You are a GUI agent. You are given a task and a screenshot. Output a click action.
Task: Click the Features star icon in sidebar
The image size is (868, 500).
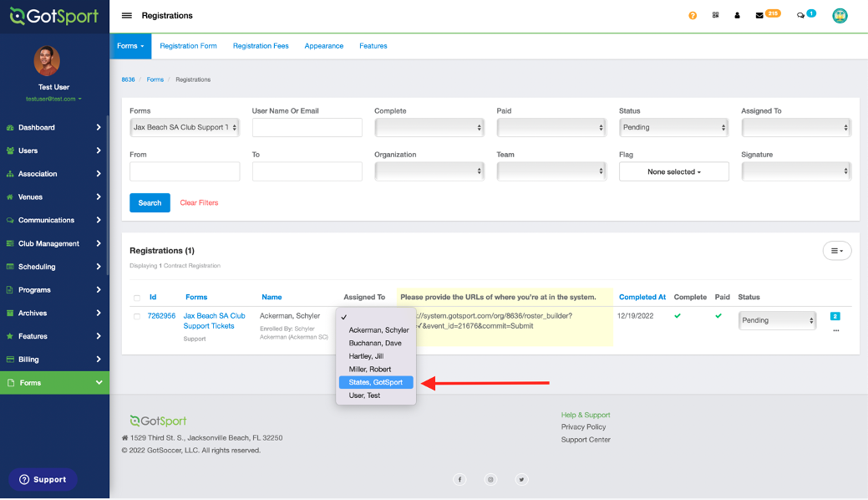point(10,336)
